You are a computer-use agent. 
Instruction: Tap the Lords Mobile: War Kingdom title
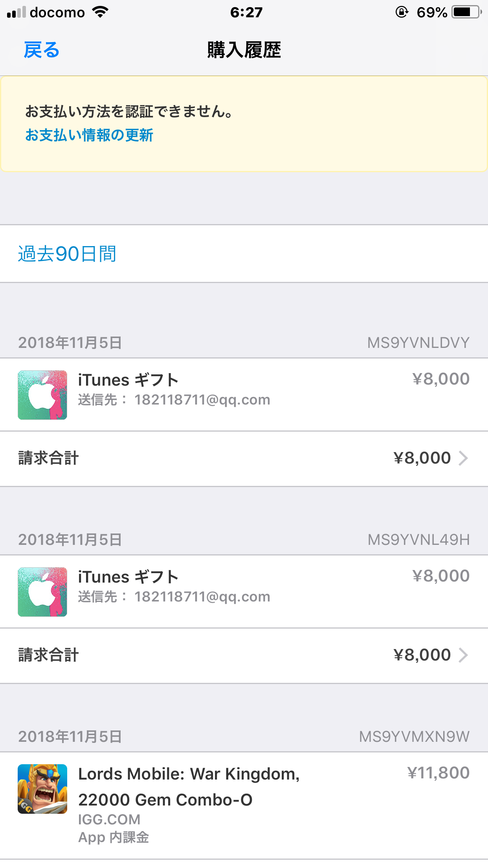(189, 774)
